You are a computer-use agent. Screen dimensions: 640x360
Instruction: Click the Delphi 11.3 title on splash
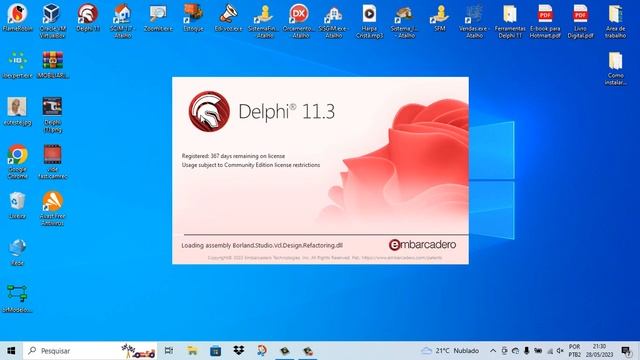[287, 111]
